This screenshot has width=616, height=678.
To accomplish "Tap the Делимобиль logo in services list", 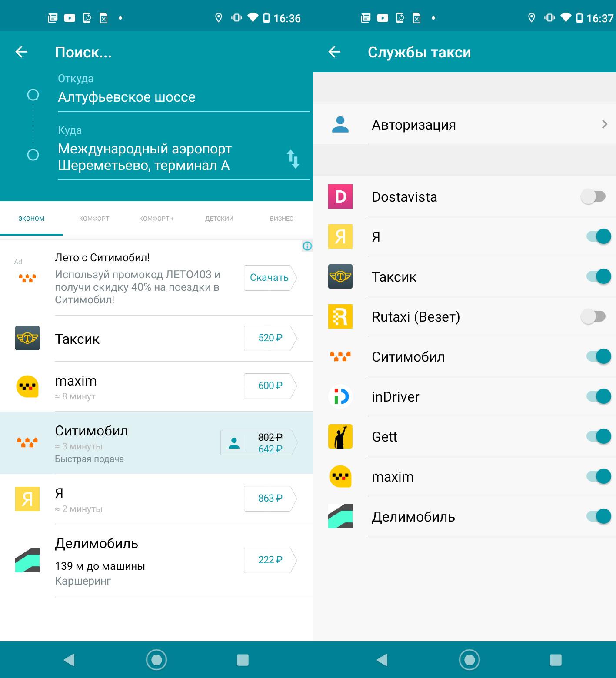I will click(340, 516).
